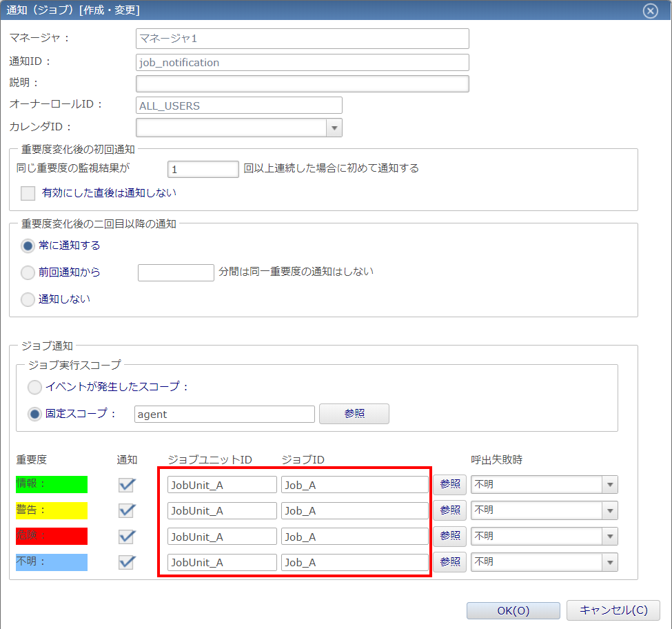Click 参照 button in 危険 row
The height and width of the screenshot is (629, 672).
[449, 536]
